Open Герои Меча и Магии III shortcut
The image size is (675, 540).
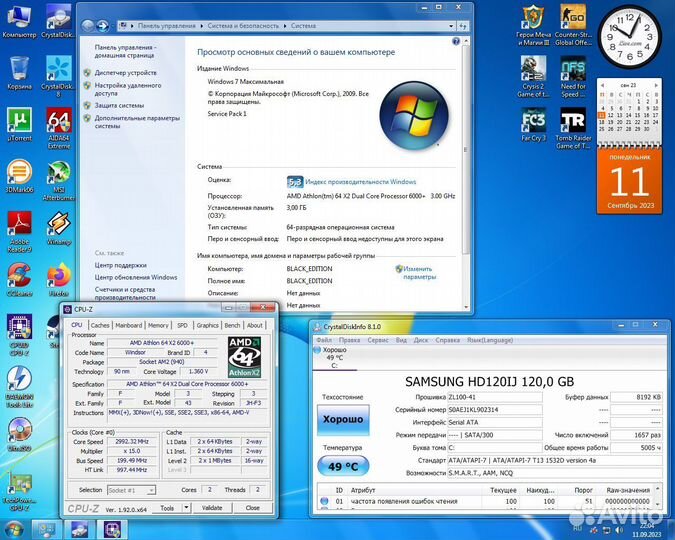533,25
